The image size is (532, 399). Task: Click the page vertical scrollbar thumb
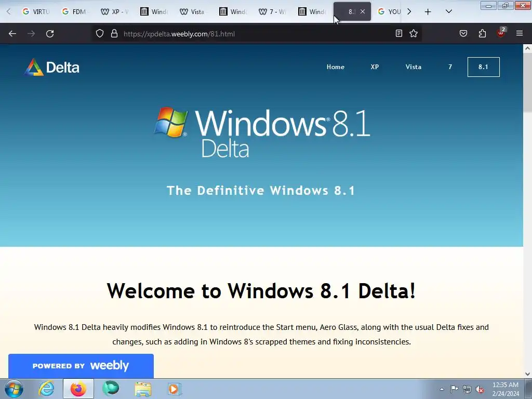click(528, 83)
